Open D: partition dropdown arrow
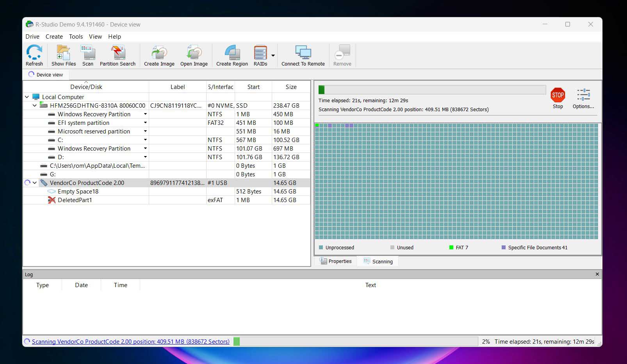The image size is (627, 364). click(x=145, y=157)
